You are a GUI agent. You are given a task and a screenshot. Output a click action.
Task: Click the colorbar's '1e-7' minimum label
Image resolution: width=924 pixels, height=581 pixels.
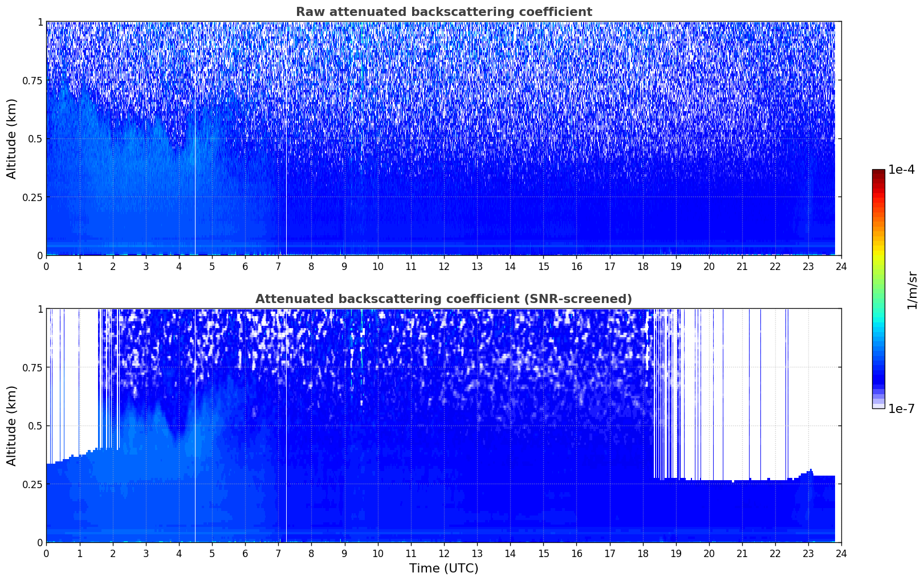(x=901, y=409)
